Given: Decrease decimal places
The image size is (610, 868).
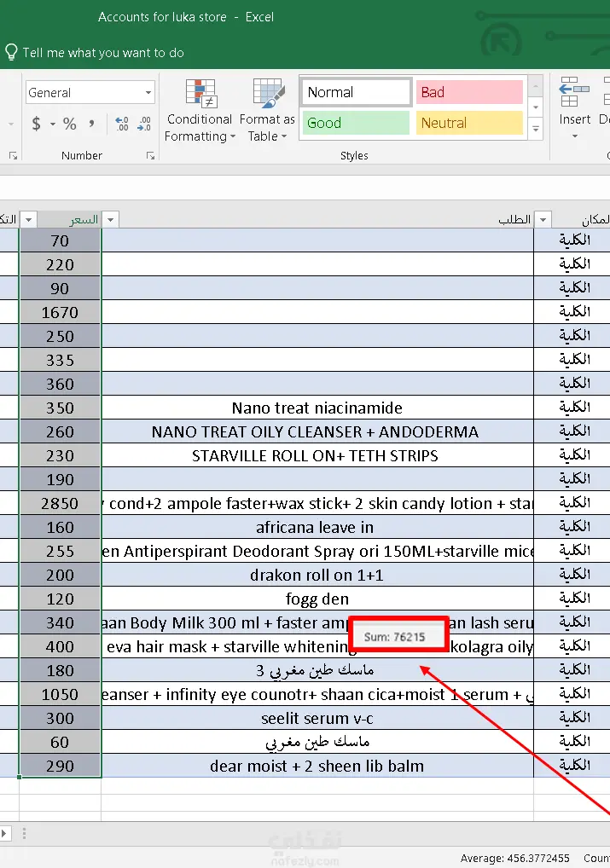Looking at the screenshot, I should [144, 124].
